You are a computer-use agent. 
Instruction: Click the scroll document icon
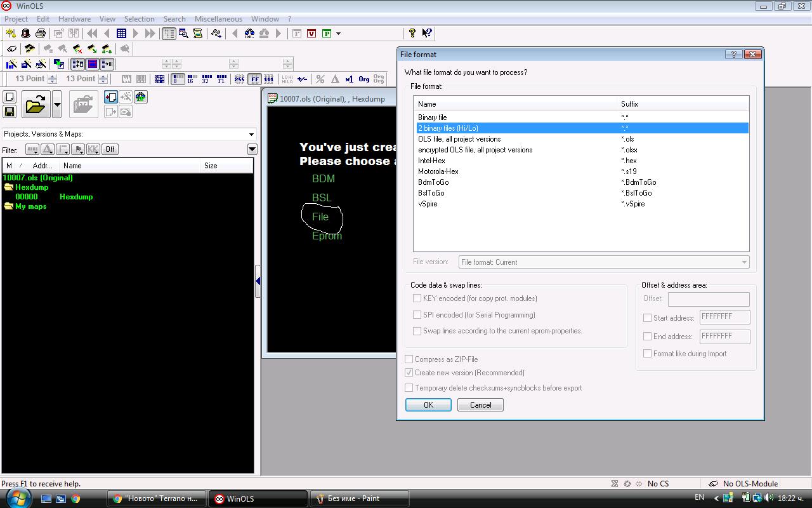coord(197,33)
